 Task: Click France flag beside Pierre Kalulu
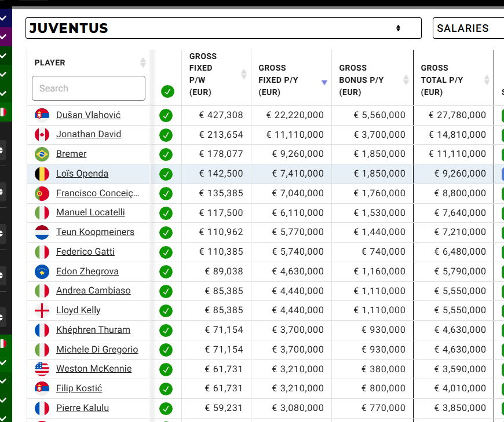pos(42,408)
